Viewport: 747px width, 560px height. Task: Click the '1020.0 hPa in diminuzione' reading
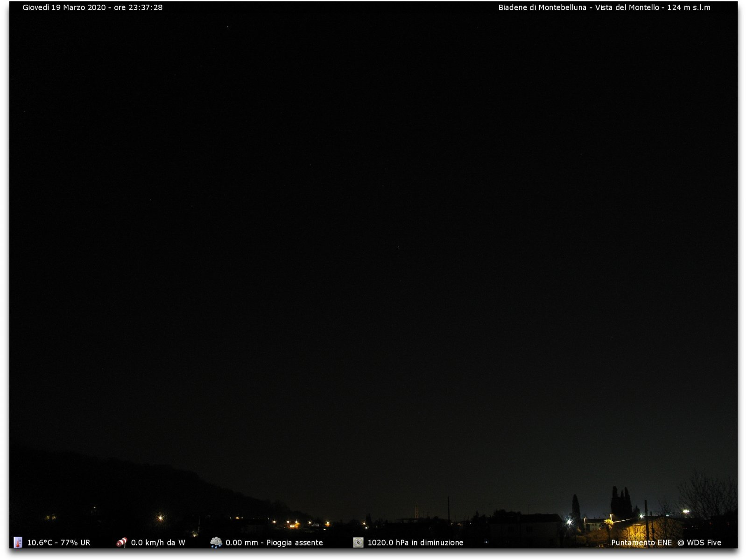coord(416,543)
